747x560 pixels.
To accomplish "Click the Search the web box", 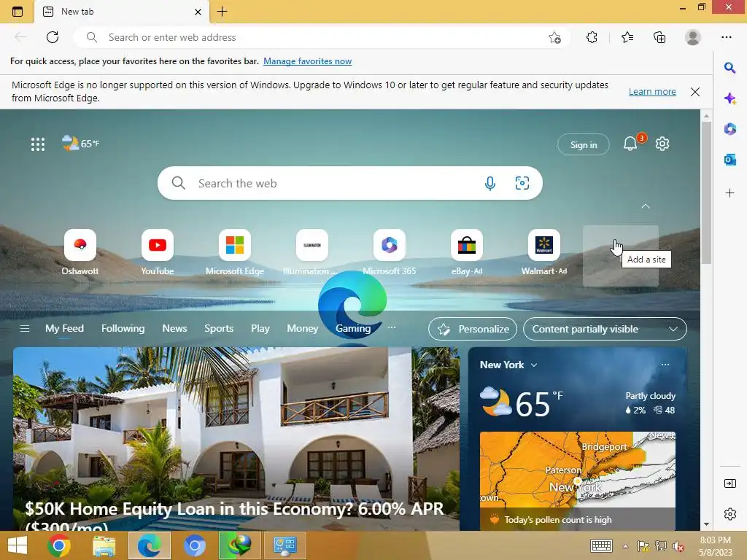I will [x=349, y=183].
